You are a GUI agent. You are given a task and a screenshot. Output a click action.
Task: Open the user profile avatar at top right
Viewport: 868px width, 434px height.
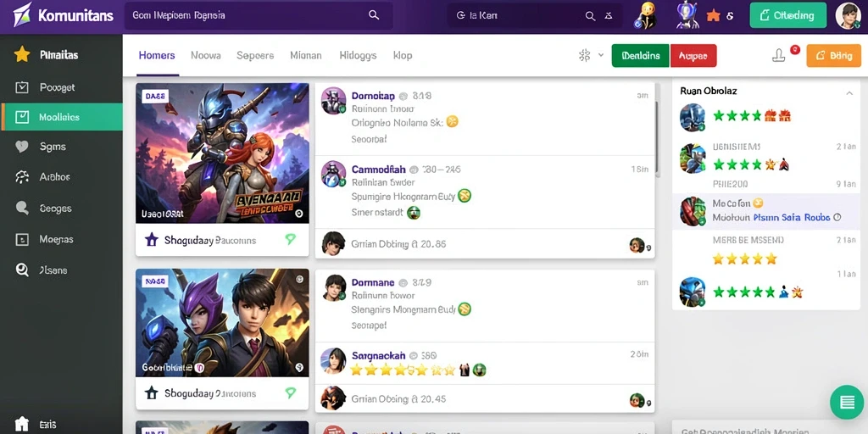tap(848, 15)
